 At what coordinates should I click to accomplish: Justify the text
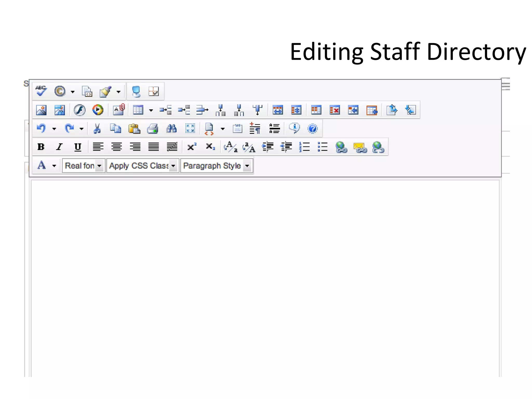154,147
